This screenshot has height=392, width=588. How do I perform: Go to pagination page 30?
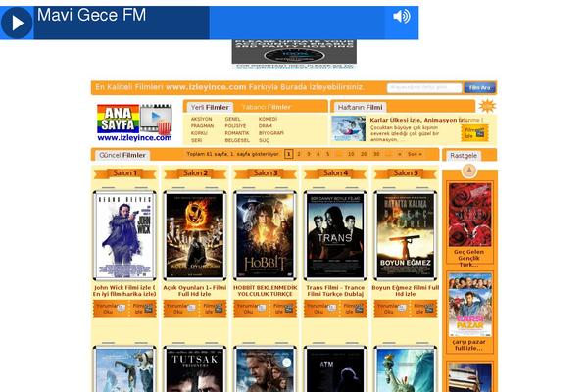click(x=376, y=154)
